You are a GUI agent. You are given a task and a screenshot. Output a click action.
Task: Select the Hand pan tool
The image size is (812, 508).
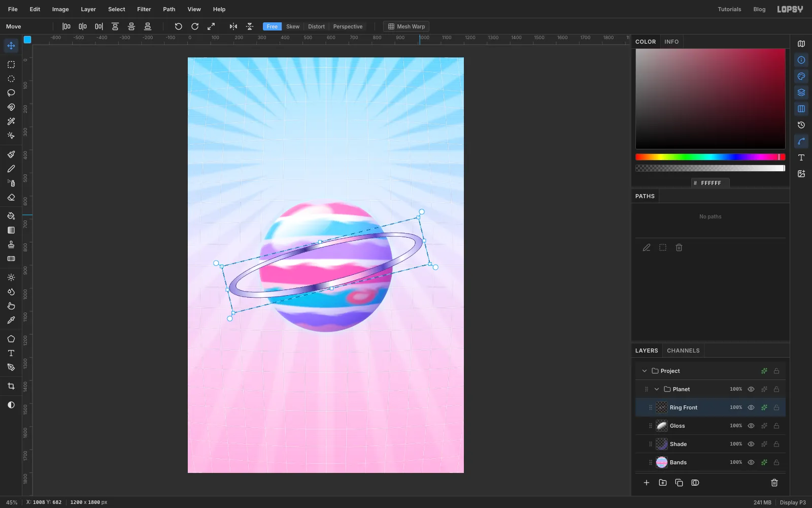click(11, 306)
